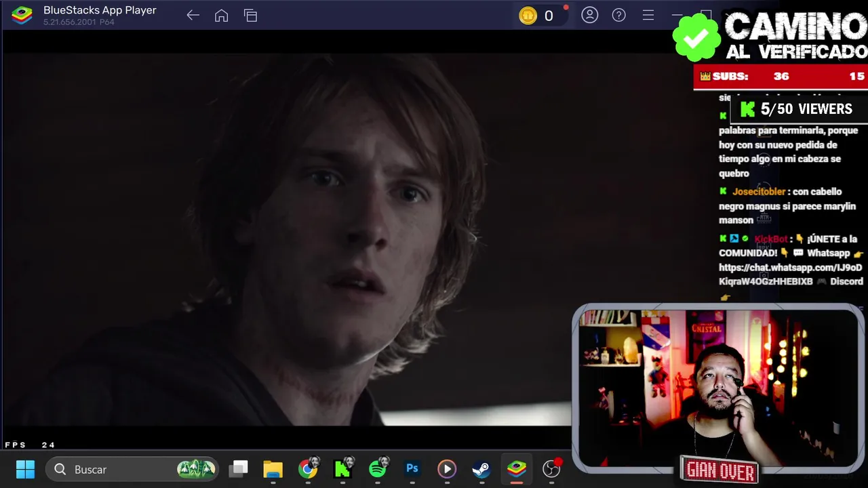This screenshot has width=868, height=488.
Task: Open the BlueStacks account profile
Action: [x=590, y=15]
